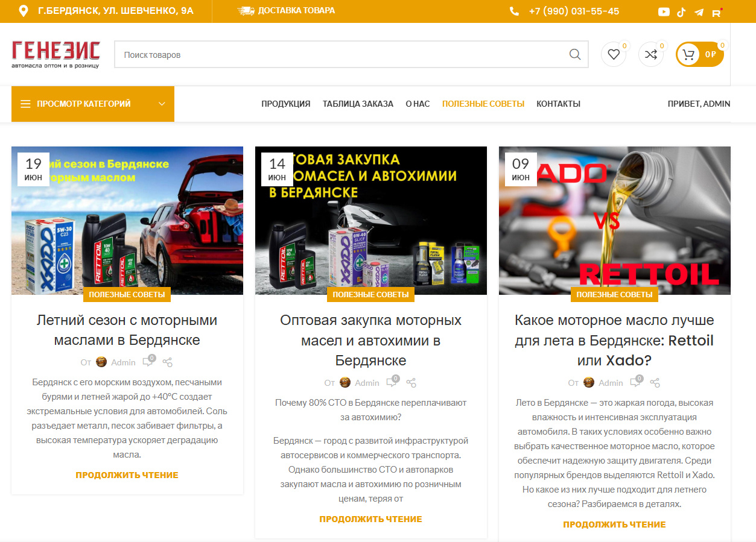Click share icon under Rettoil или Xado post
This screenshot has height=542, width=756.
coord(655,383)
